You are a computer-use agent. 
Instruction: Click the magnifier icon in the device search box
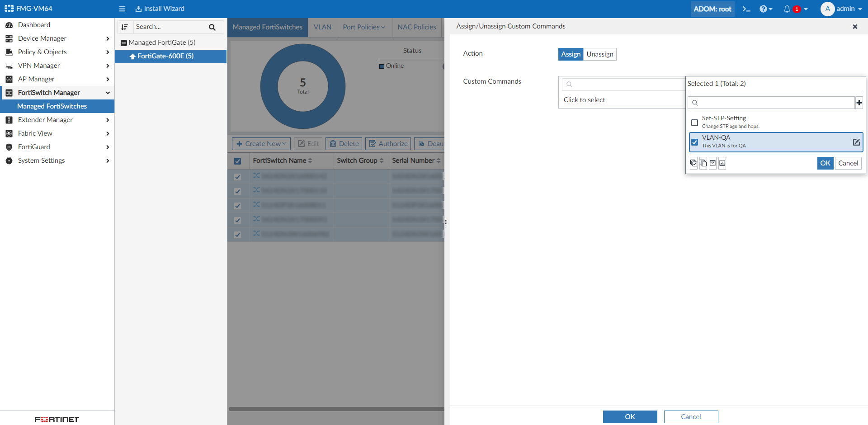[x=212, y=27]
